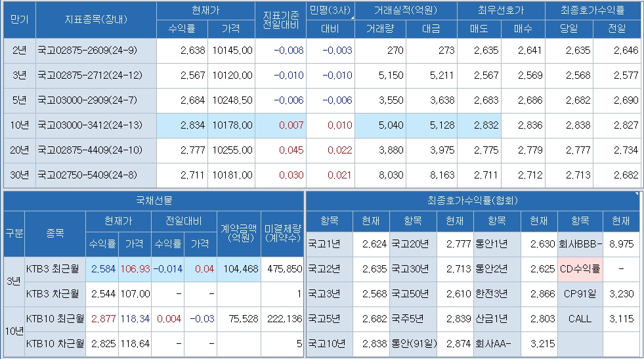The image size is (644, 359).
Task: Select the 국고02875-2609(24-9) bond row
Action: click(x=322, y=51)
